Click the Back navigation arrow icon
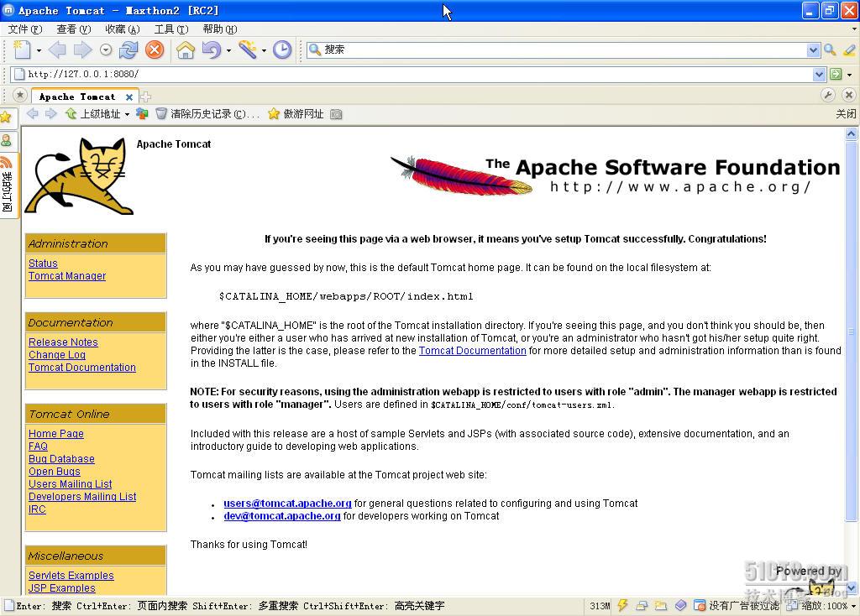Viewport: 860px width, 616px height. click(x=57, y=50)
